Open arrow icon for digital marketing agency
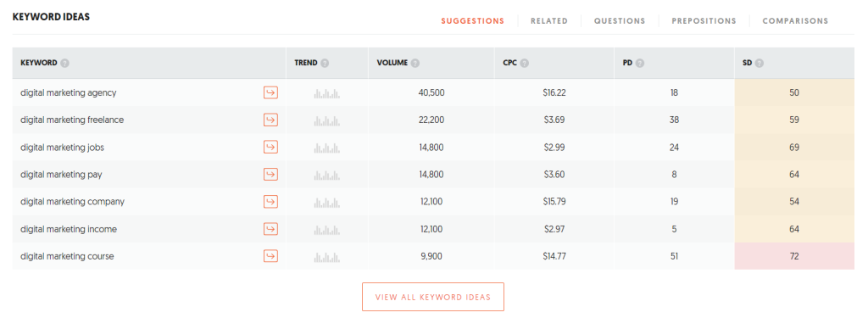Viewport: 868px width, 318px height. 270,92
